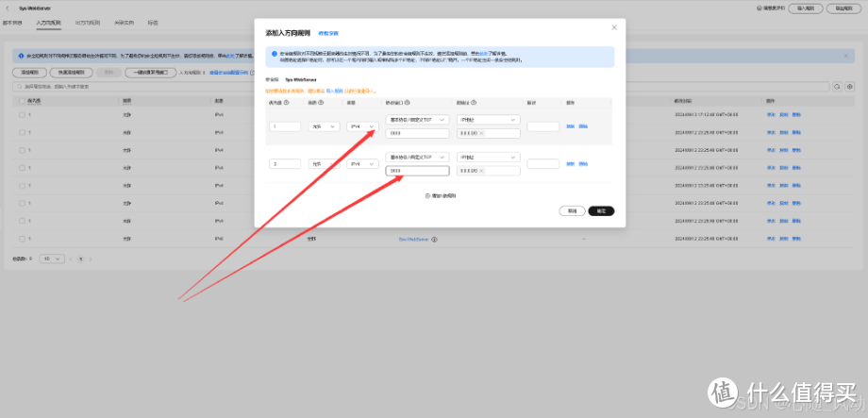Remove 0.0.0.0/0 tag in rule 1
The image size is (868, 418).
(x=481, y=133)
